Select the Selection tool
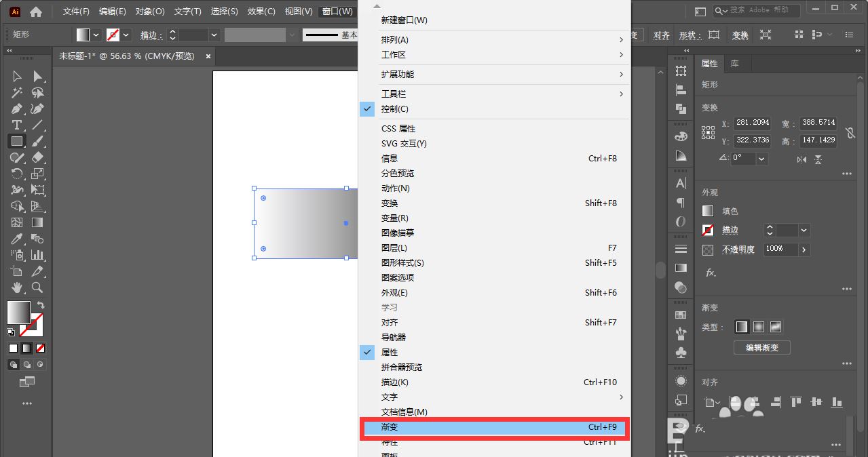The width and height of the screenshot is (868, 457). click(17, 77)
